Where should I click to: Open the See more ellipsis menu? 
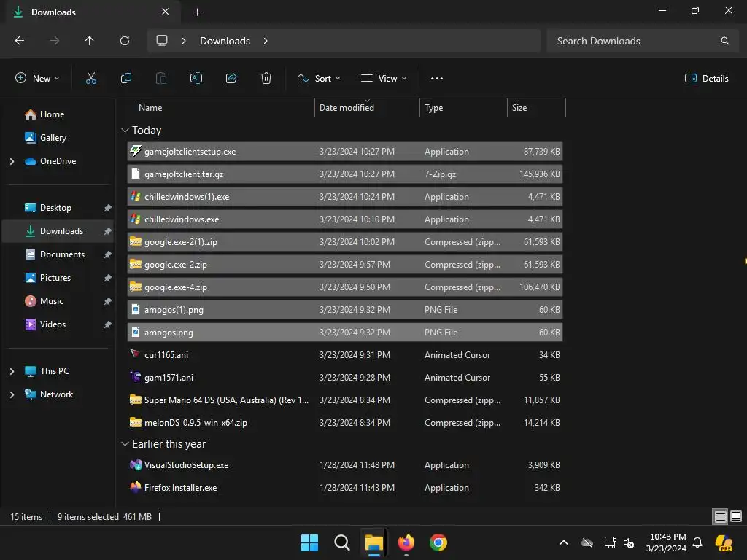click(437, 79)
